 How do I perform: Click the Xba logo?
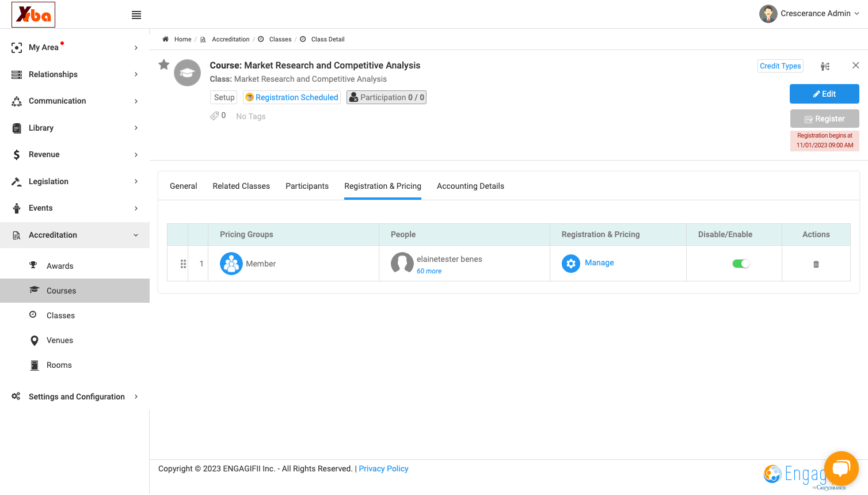(x=33, y=14)
